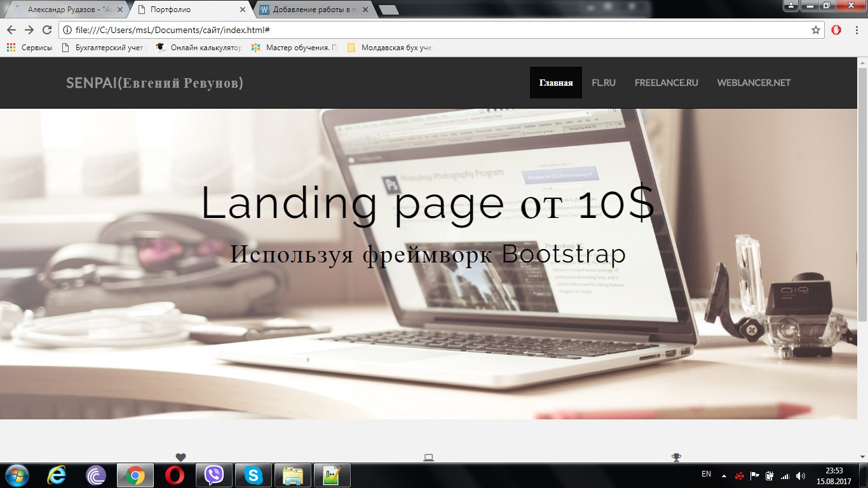868x488 pixels.
Task: Click the trophy icon below the hero image
Action: click(677, 457)
